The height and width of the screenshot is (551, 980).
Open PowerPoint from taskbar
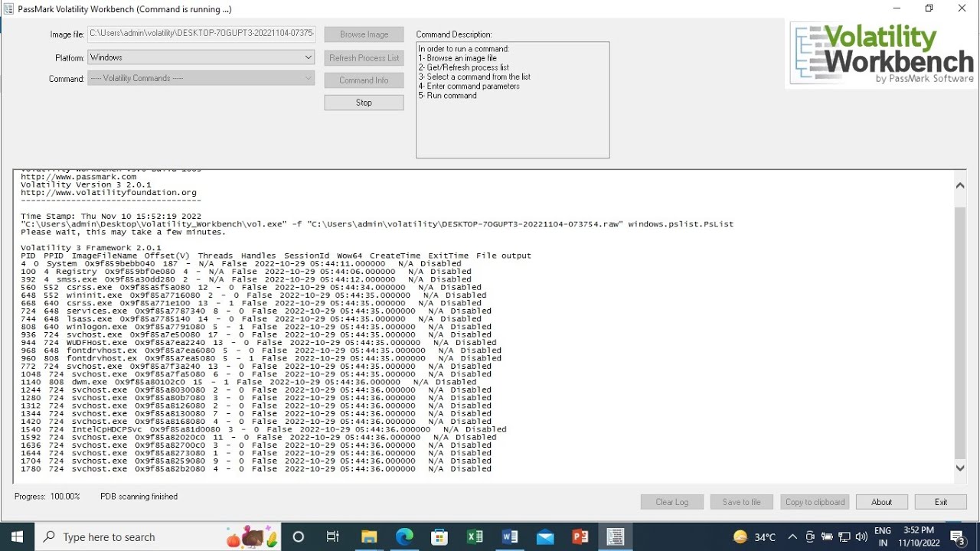(x=580, y=537)
